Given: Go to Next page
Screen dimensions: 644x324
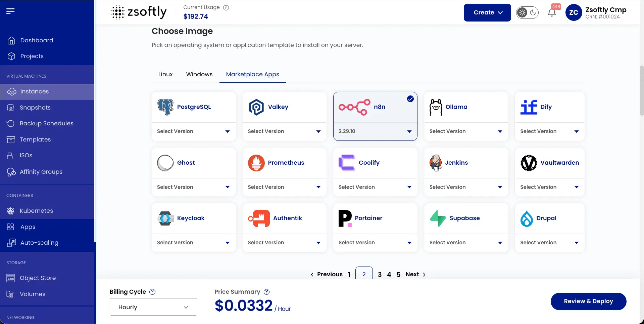Looking at the screenshot, I should pyautogui.click(x=415, y=274).
